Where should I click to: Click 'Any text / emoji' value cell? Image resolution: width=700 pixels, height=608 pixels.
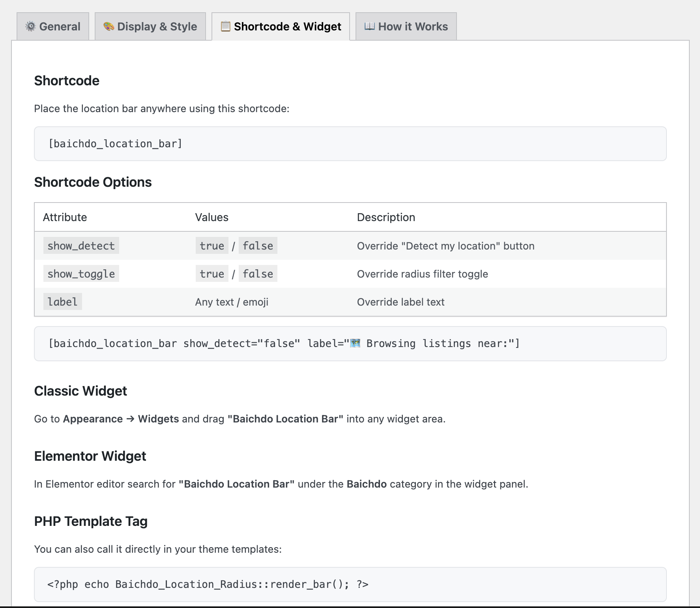(x=232, y=302)
